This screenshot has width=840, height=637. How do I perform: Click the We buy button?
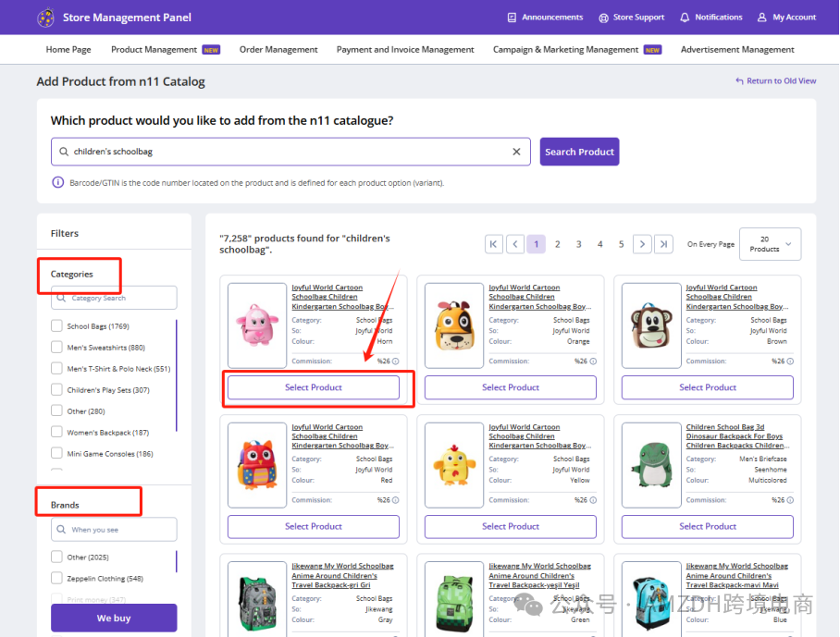coord(114,619)
